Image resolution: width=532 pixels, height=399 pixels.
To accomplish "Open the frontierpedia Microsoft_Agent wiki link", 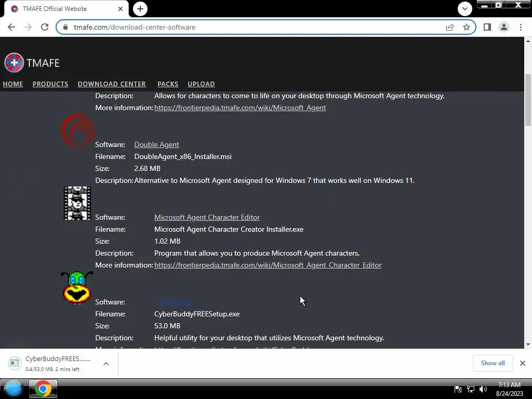I will 240,108.
